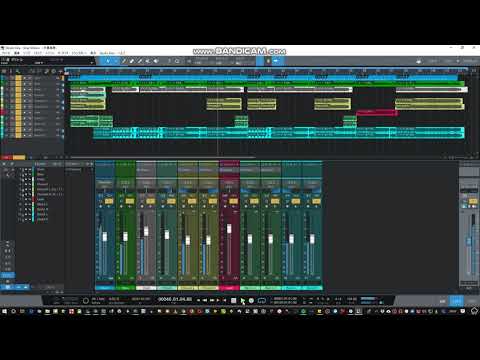
Task: Toggle the highlighted Mix view button
Action: [456, 301]
